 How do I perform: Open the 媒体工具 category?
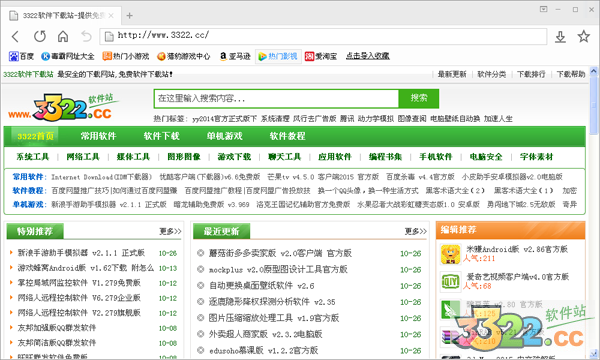click(x=133, y=157)
